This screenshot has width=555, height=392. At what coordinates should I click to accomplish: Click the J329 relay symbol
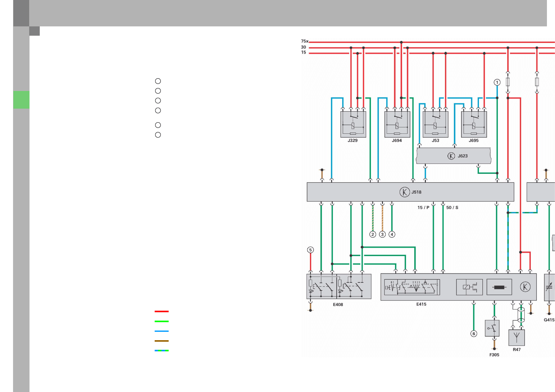[x=353, y=124]
